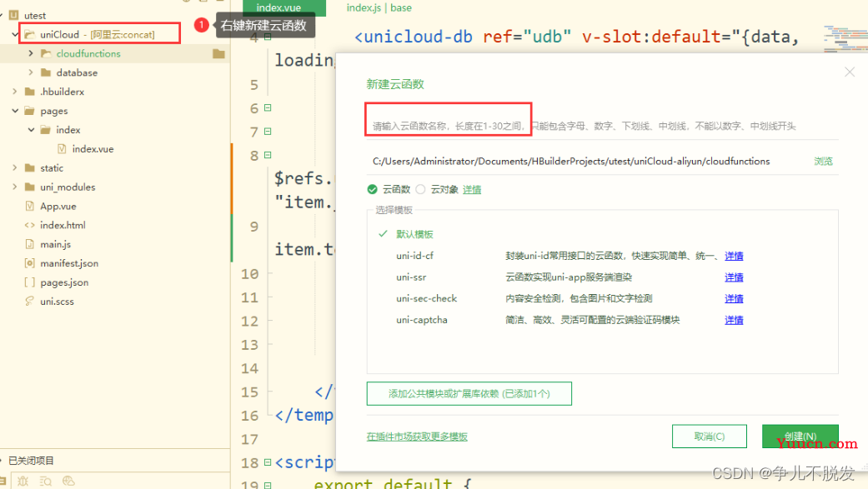Click the index.html file icon
868x489 pixels.
click(30, 225)
